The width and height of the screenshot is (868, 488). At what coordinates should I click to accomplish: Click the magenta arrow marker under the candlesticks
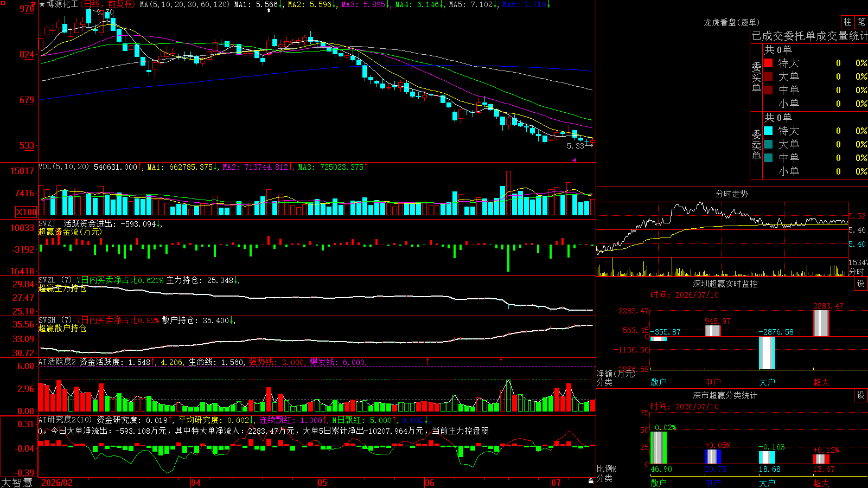click(x=574, y=160)
